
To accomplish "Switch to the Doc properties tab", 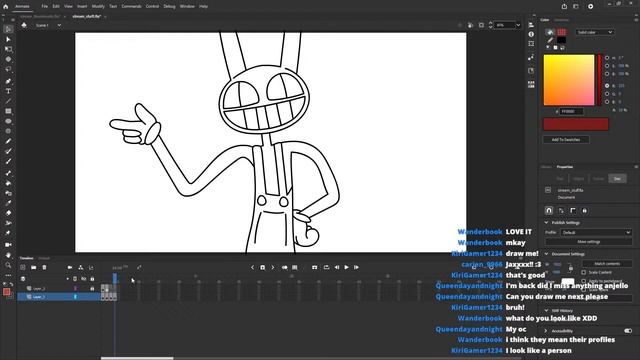I will [617, 178].
